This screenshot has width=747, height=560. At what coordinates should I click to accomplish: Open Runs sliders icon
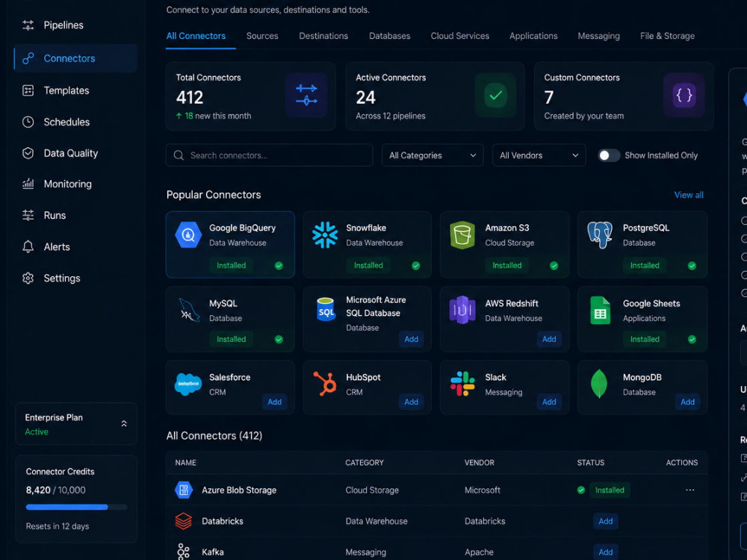coord(28,215)
